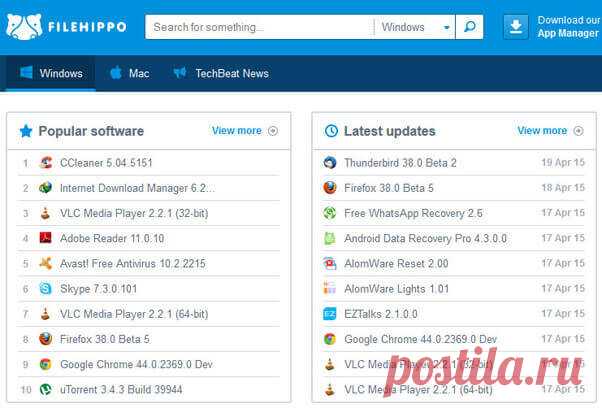The width and height of the screenshot is (602, 408).
Task: Switch to the Mac tab
Action: click(x=130, y=73)
